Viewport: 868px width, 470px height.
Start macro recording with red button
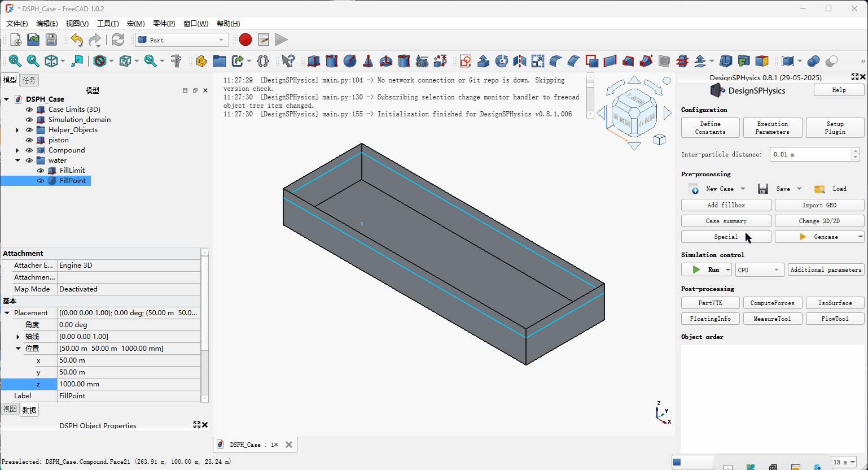tap(245, 40)
